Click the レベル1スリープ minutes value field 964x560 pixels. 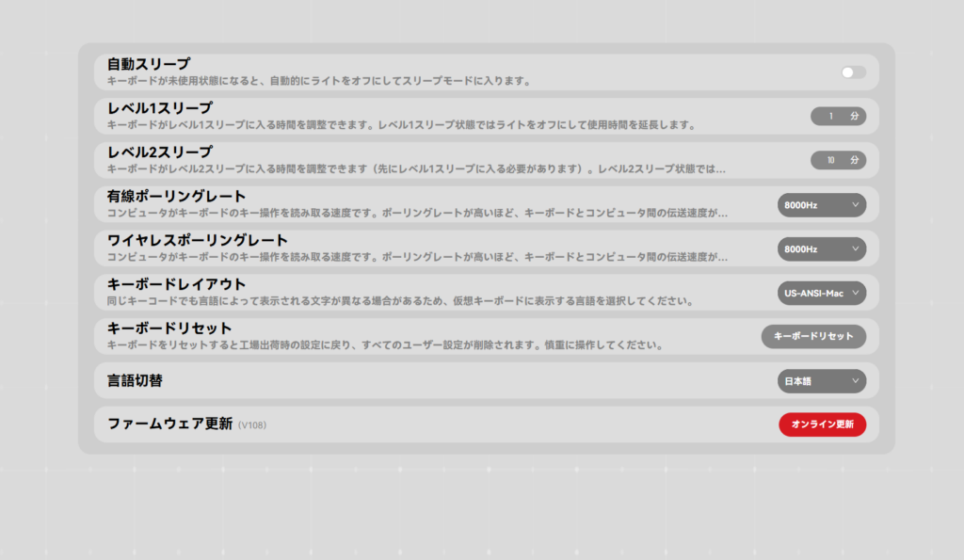tap(829, 117)
